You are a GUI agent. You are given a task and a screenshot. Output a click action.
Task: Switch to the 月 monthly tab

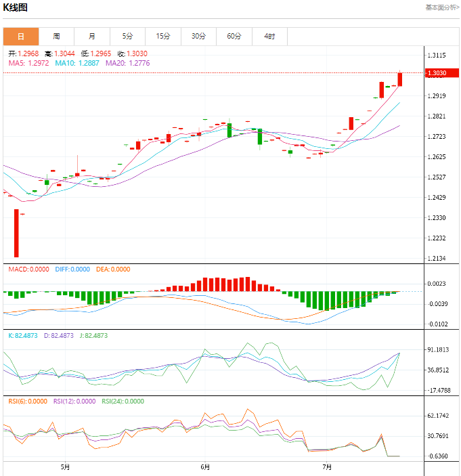click(92, 37)
